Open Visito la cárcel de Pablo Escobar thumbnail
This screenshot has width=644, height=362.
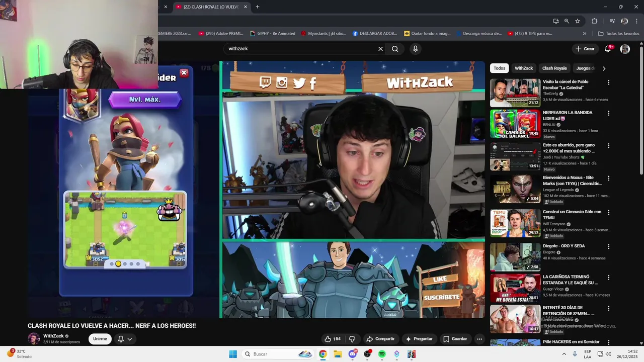(x=515, y=93)
